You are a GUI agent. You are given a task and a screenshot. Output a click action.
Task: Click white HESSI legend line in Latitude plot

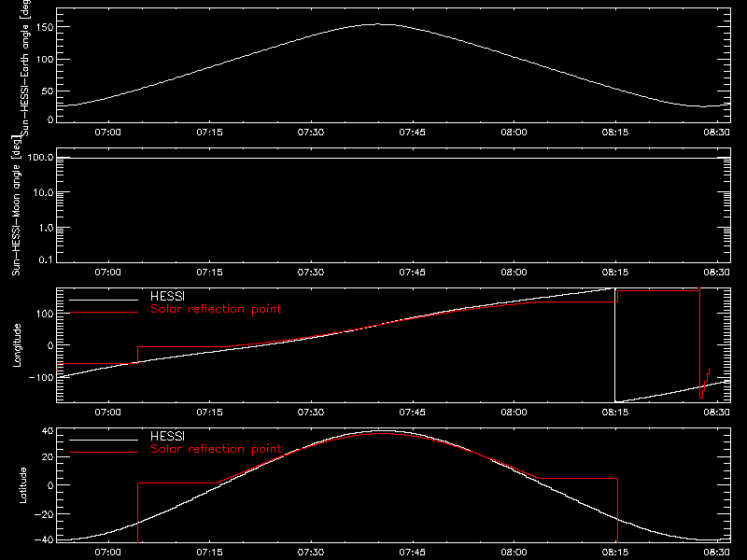coord(104,440)
